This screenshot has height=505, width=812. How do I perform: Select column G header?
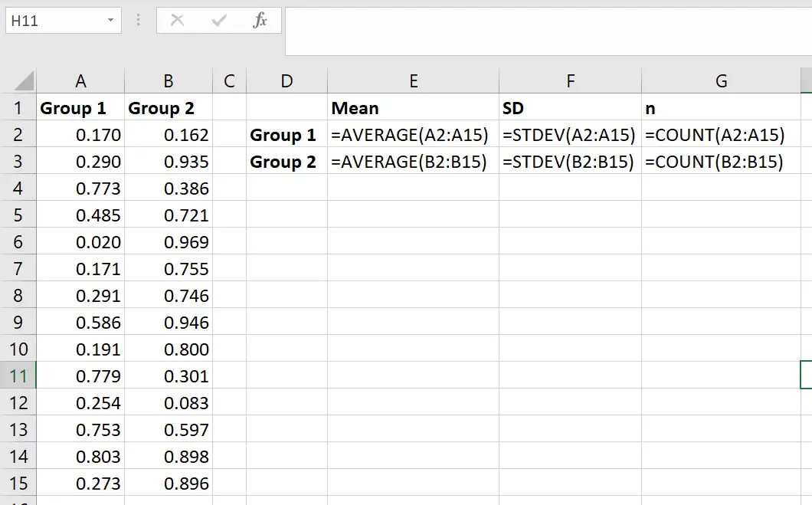click(720, 81)
